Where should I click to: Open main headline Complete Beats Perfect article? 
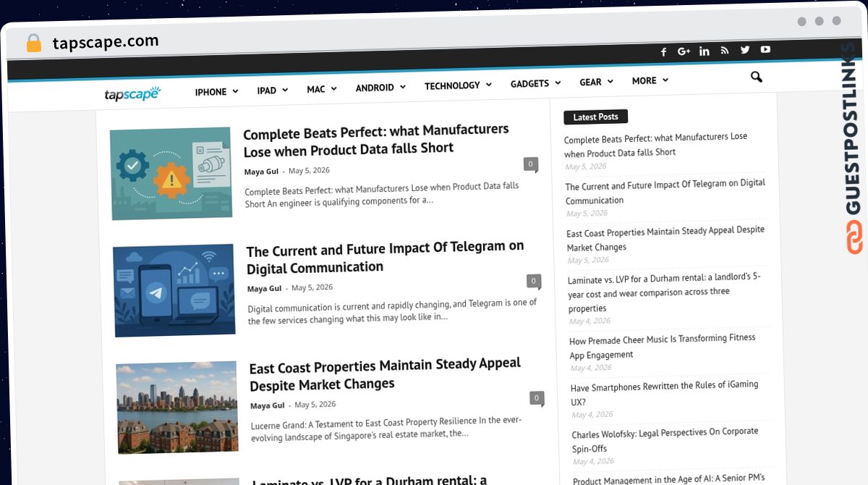coord(376,140)
